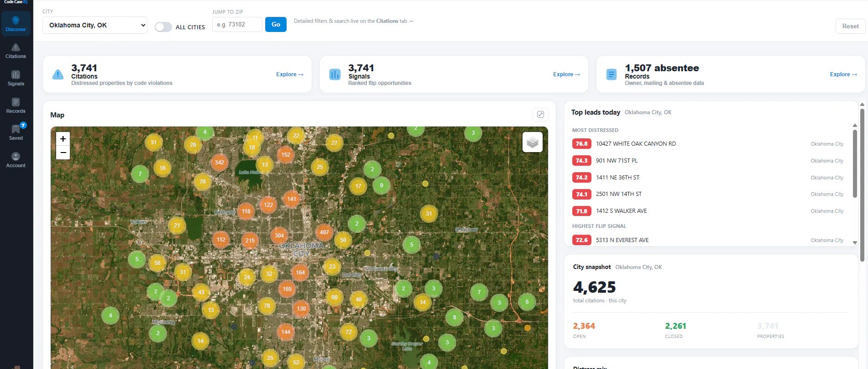
Task: Click the Signals bar chart card icon
Action: coord(335,74)
